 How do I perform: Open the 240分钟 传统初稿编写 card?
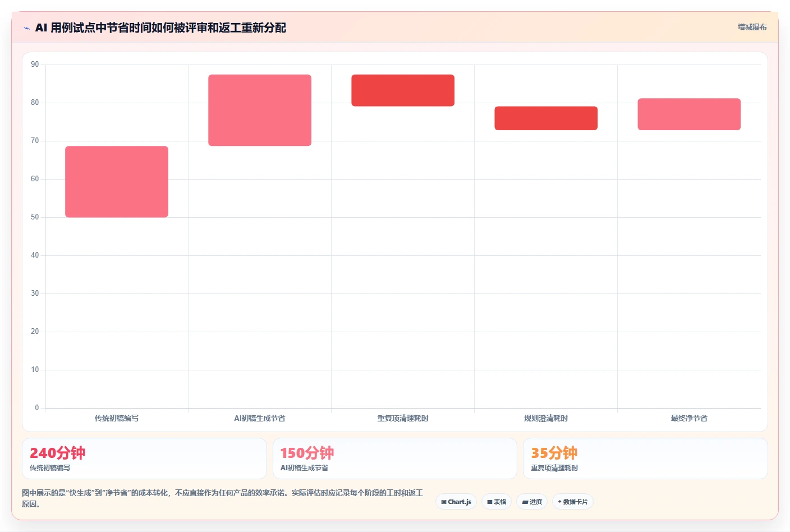coord(144,458)
